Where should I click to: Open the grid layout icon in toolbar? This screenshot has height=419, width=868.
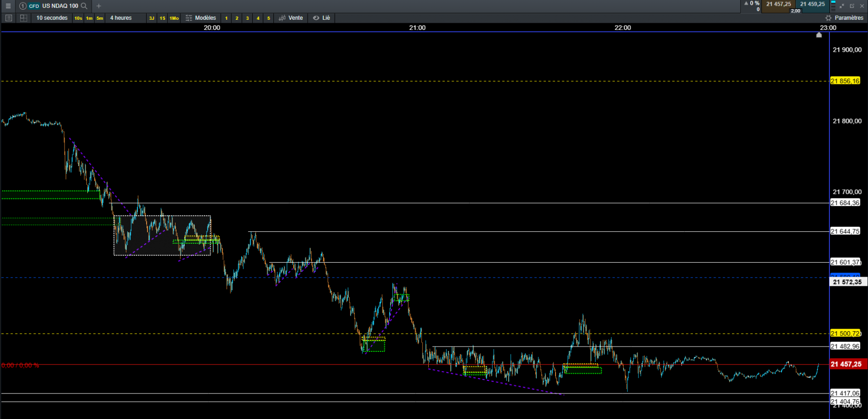[x=23, y=18]
